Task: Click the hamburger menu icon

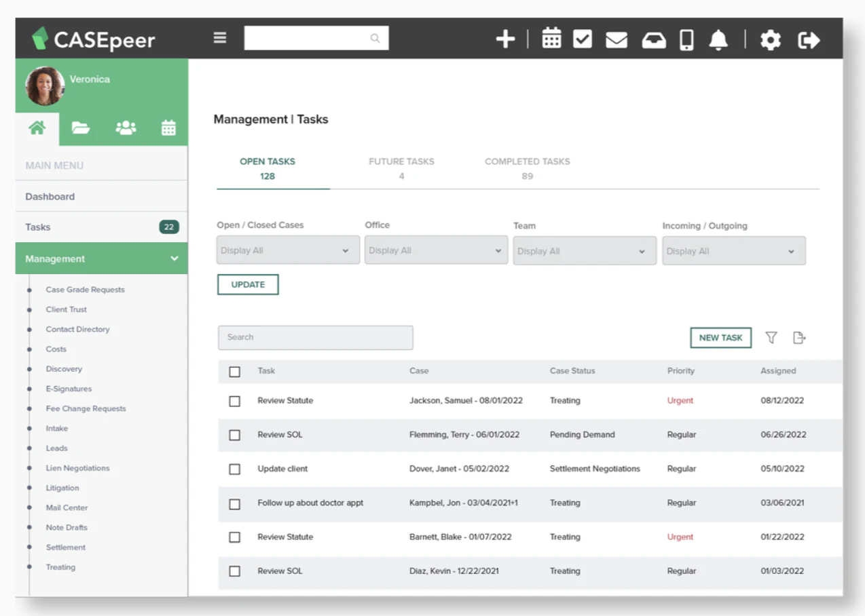Action: (220, 38)
